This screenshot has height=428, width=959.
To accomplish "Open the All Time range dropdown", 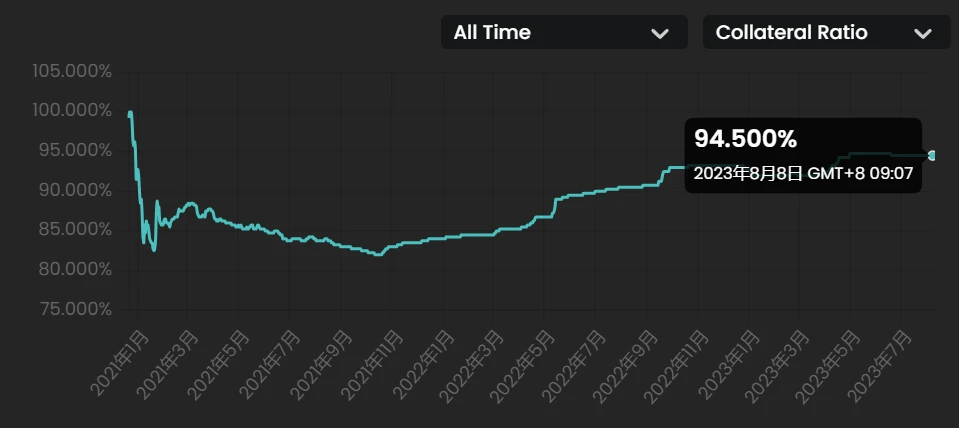I will pyautogui.click(x=563, y=32).
